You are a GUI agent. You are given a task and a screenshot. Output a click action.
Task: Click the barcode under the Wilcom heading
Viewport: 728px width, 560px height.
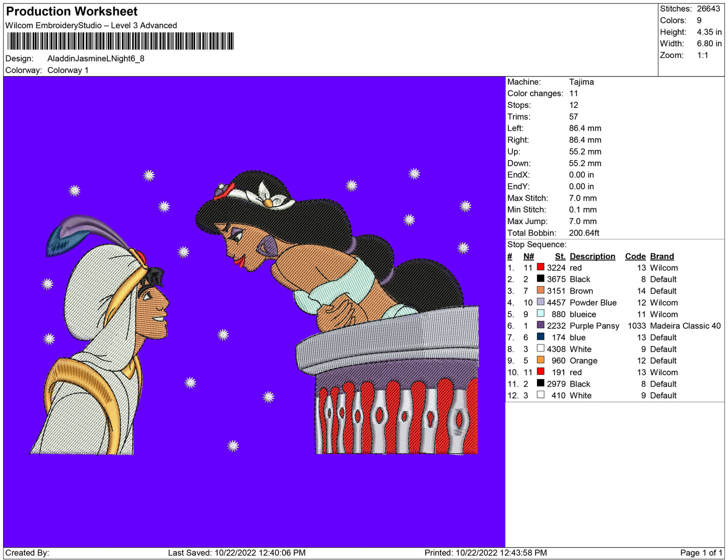[120, 41]
